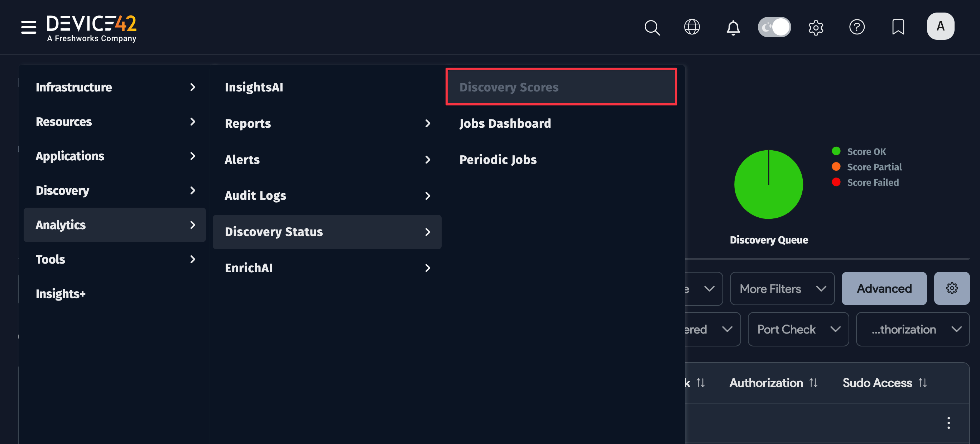Toggle dark mode switch

[774, 27]
